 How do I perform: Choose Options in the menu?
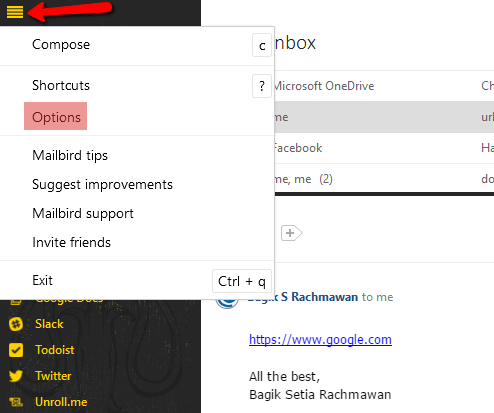(56, 117)
